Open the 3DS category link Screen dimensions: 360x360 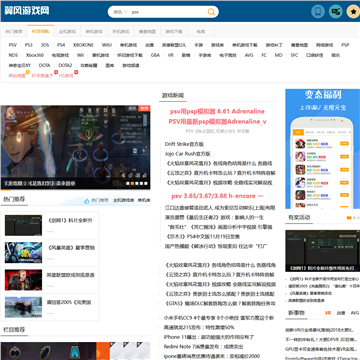click(45, 45)
